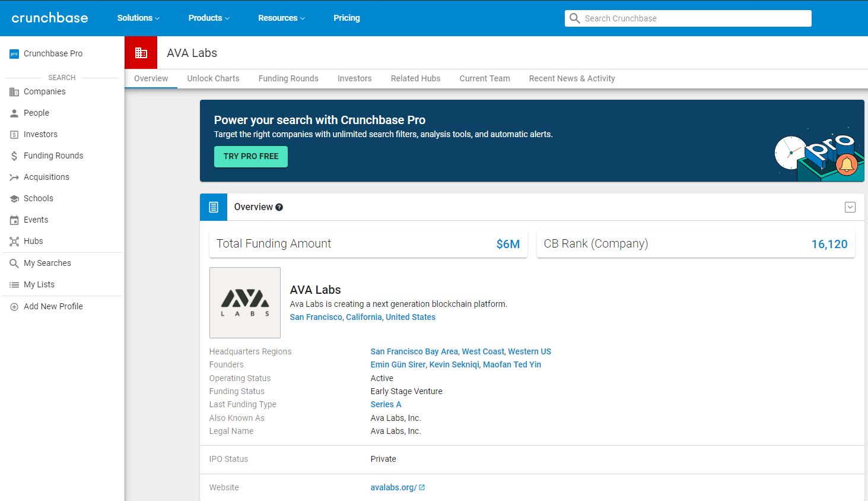Click the Funding Rounds label in sidebar
Viewport: 868px width, 501px height.
pos(53,156)
